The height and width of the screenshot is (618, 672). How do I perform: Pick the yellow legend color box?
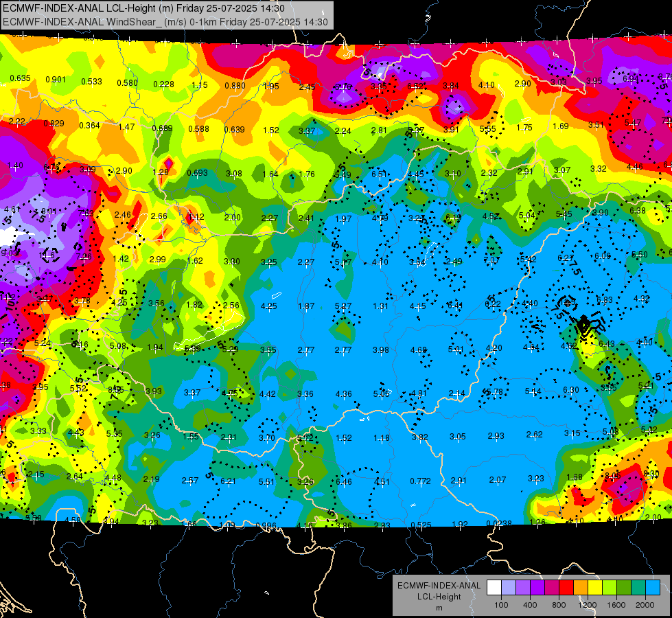click(595, 587)
